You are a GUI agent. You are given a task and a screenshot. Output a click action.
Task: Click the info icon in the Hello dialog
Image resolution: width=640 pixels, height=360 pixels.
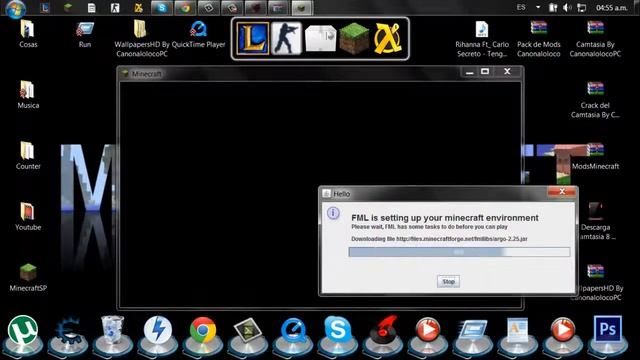tap(333, 213)
